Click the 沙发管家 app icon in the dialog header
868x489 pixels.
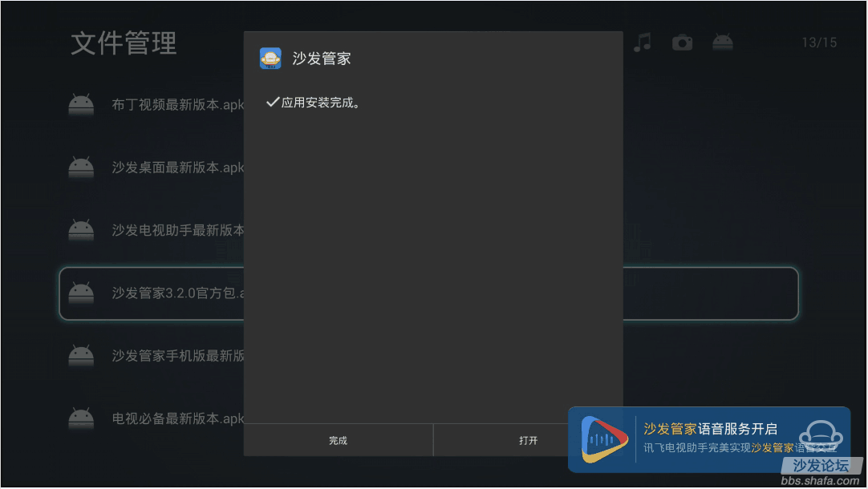270,59
